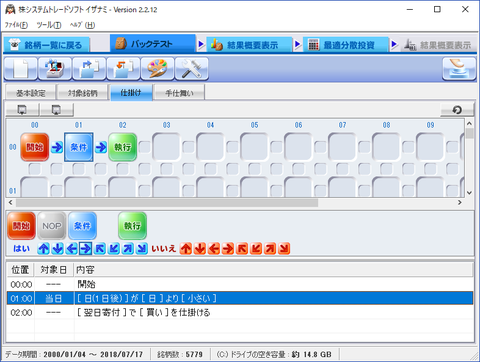
Task: Set いいえ direction to red up-left arrow
Action: coord(242,249)
